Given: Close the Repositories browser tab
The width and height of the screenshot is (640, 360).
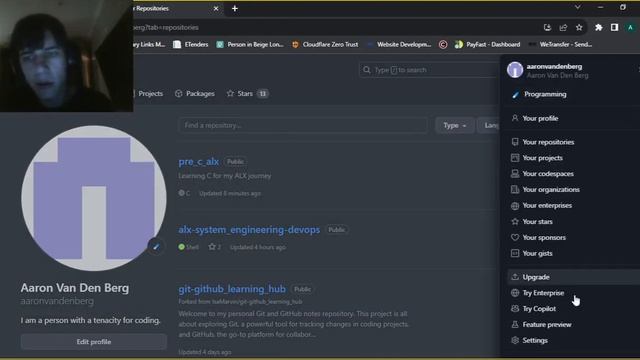Looking at the screenshot, I should pos(216,9).
